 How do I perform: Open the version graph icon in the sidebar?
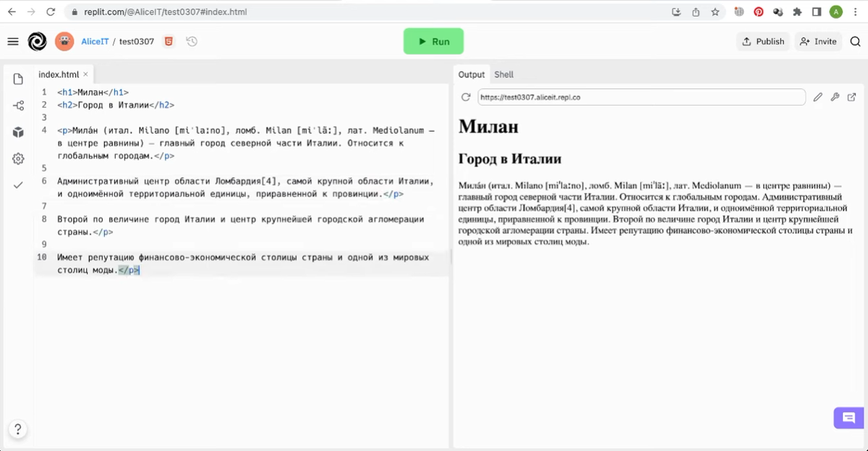point(17,104)
